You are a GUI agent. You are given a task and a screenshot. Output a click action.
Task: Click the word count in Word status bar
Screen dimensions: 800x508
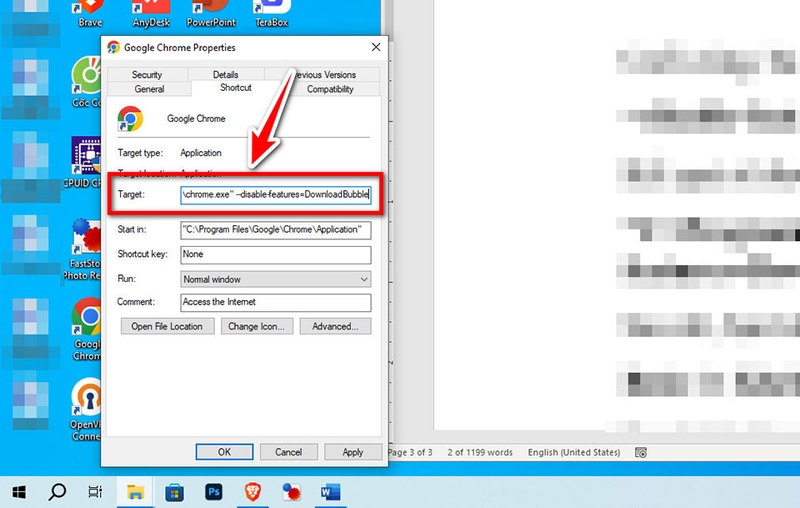pyautogui.click(x=480, y=452)
